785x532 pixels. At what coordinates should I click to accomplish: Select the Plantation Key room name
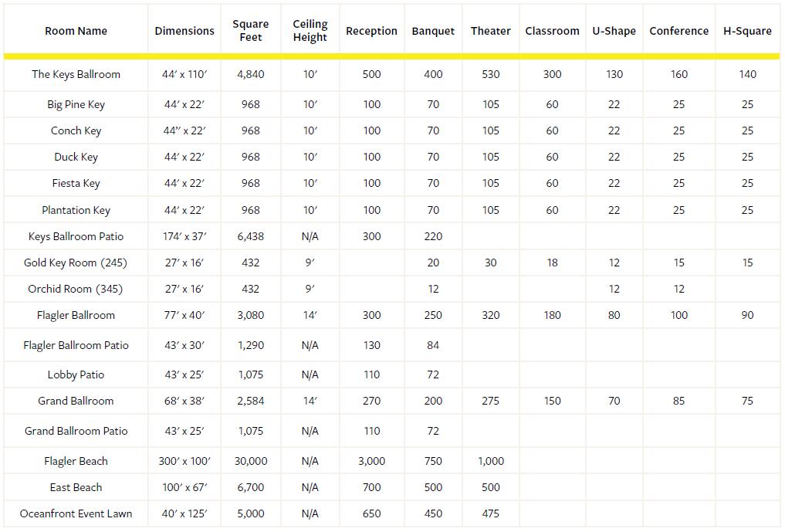point(76,210)
